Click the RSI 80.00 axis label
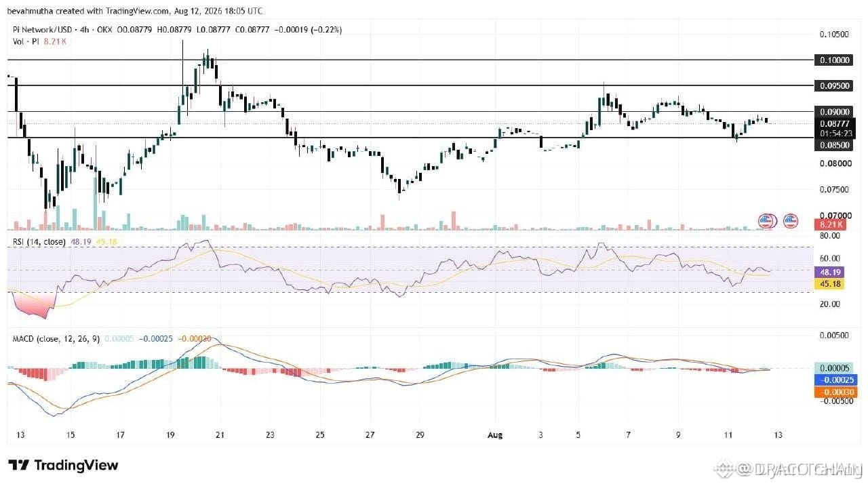The height and width of the screenshot is (486, 868). click(830, 235)
